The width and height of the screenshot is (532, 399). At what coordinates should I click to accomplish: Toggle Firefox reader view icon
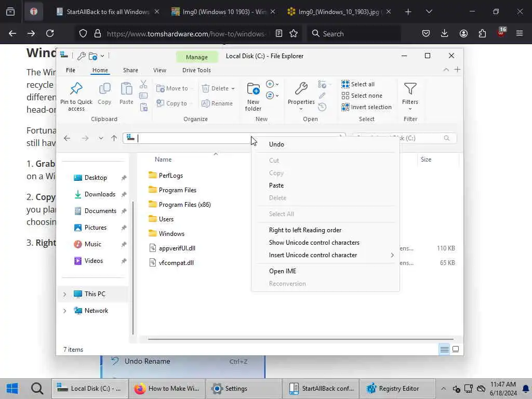tap(279, 33)
